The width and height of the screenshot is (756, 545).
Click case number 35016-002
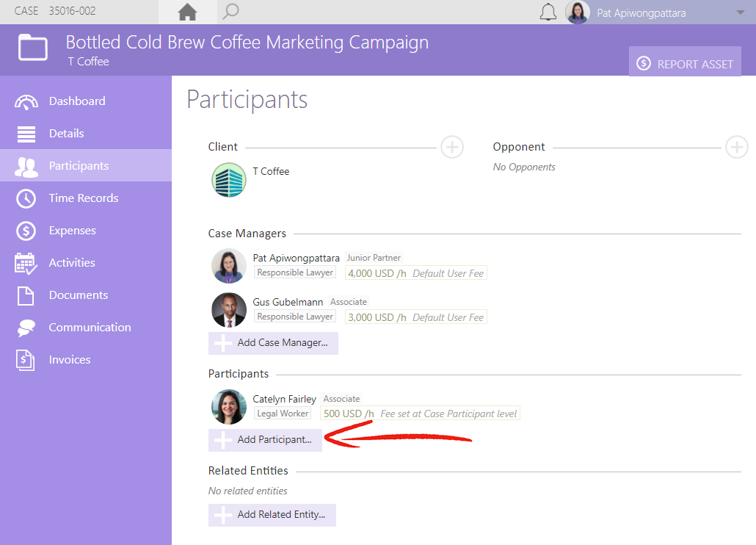72,10
